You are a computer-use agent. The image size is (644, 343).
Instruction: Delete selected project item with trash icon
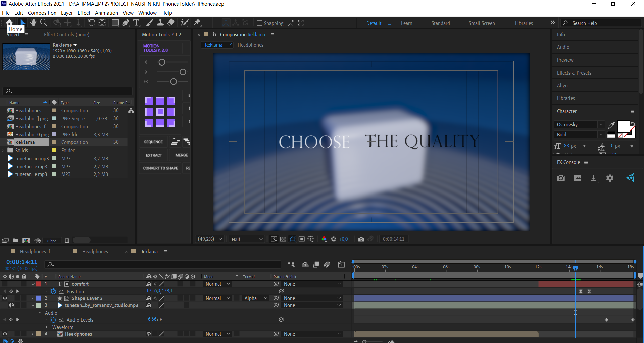[x=67, y=240]
